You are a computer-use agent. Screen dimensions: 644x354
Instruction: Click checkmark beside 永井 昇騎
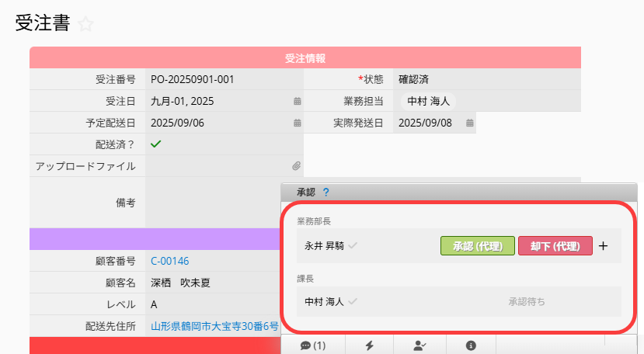353,246
